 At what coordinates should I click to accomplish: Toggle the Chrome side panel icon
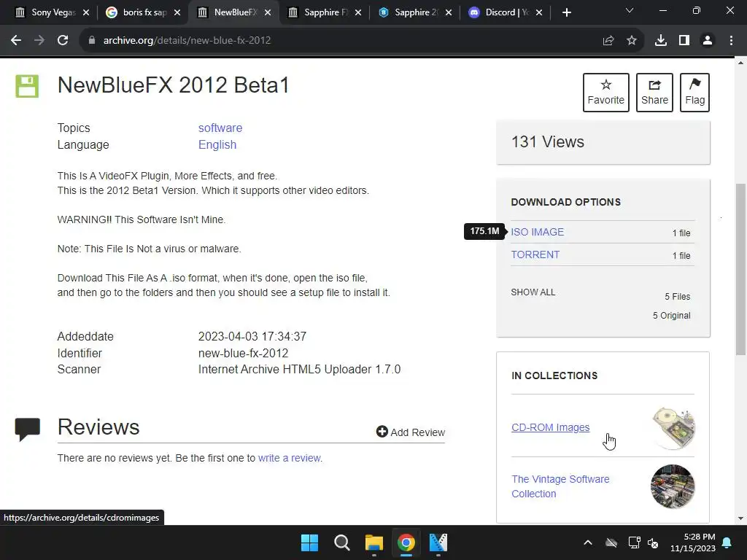click(x=684, y=41)
